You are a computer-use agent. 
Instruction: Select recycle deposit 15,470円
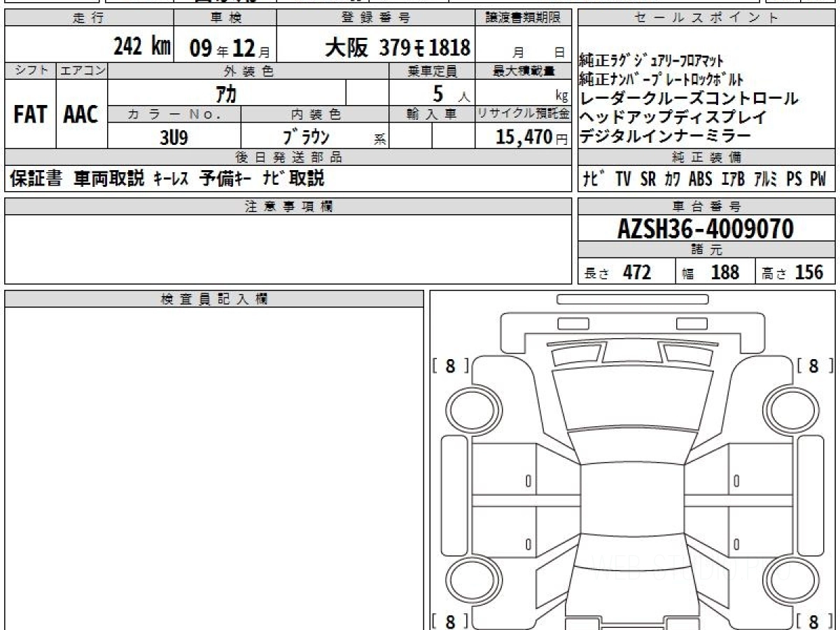[x=532, y=137]
